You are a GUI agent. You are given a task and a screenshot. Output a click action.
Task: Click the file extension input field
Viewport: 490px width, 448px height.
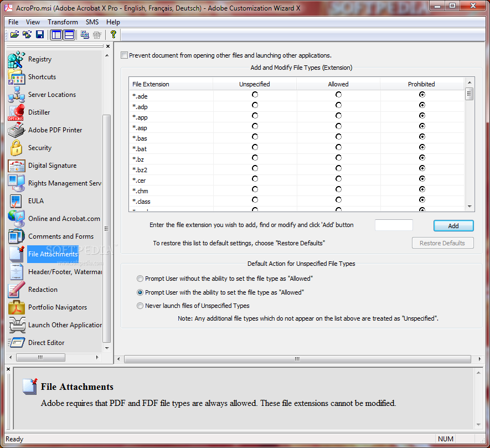click(394, 225)
